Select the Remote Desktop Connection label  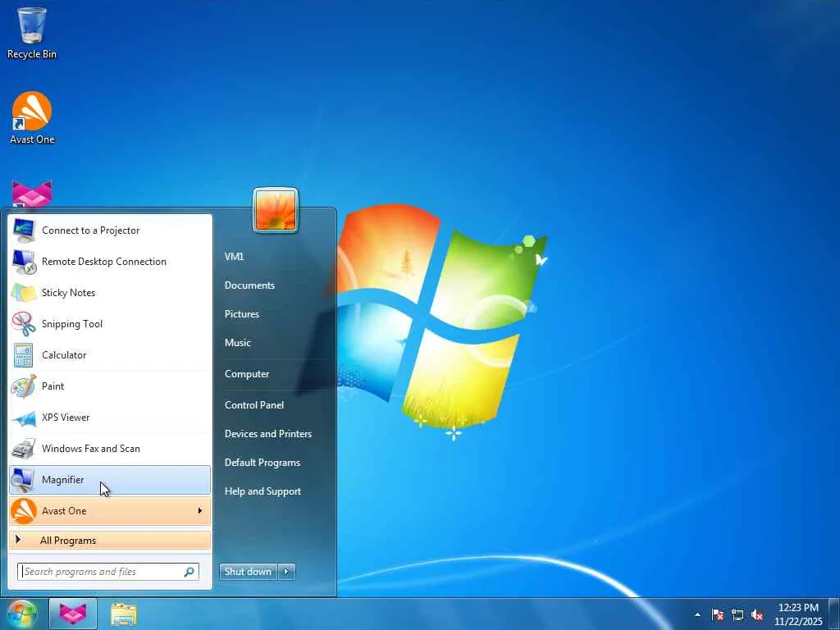(x=104, y=262)
